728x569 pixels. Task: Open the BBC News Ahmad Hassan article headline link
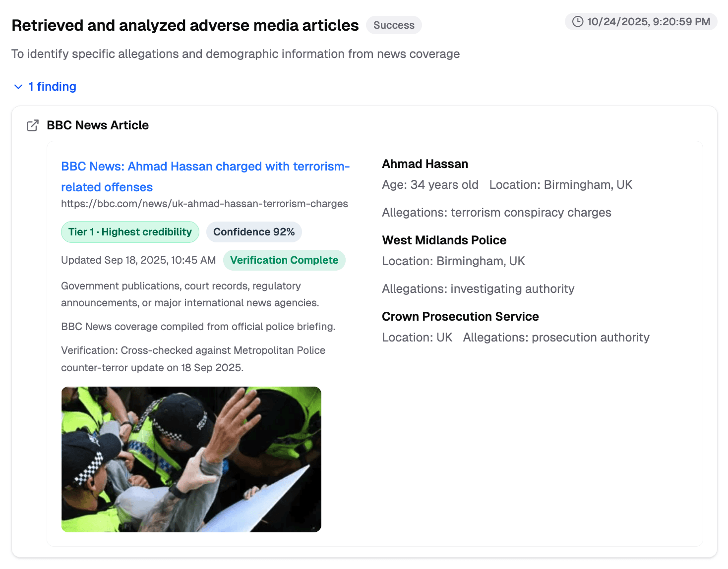tap(205, 176)
